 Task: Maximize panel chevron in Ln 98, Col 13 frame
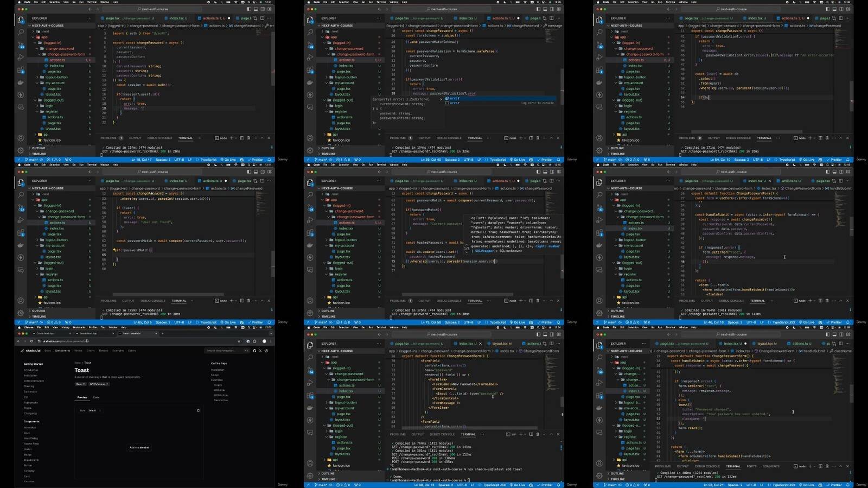pyautogui.click(x=552, y=434)
